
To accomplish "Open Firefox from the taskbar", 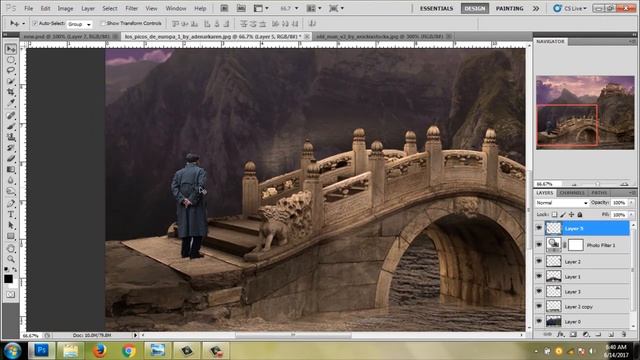I will point(99,351).
